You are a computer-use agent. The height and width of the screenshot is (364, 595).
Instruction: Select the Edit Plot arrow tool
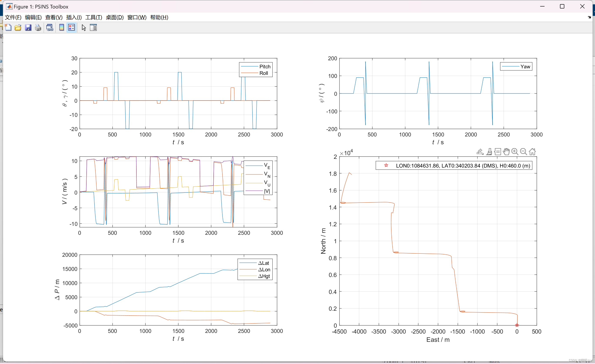[84, 28]
